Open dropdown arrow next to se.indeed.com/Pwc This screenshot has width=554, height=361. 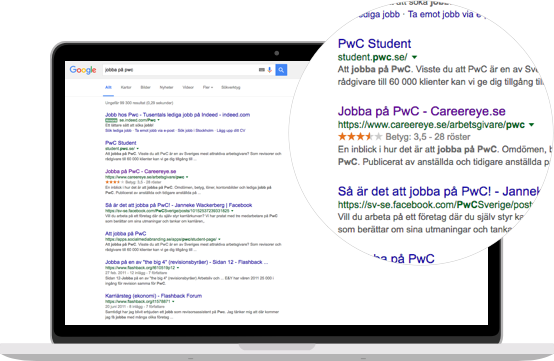(159, 120)
